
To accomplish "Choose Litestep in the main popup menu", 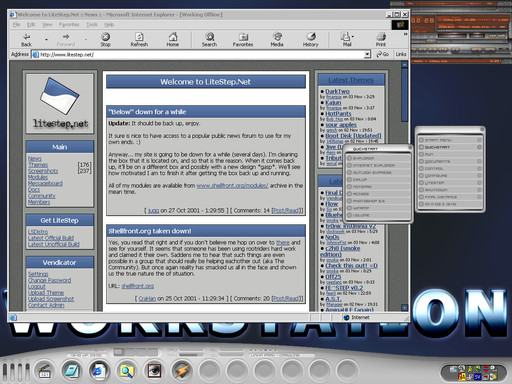I will point(450,183).
